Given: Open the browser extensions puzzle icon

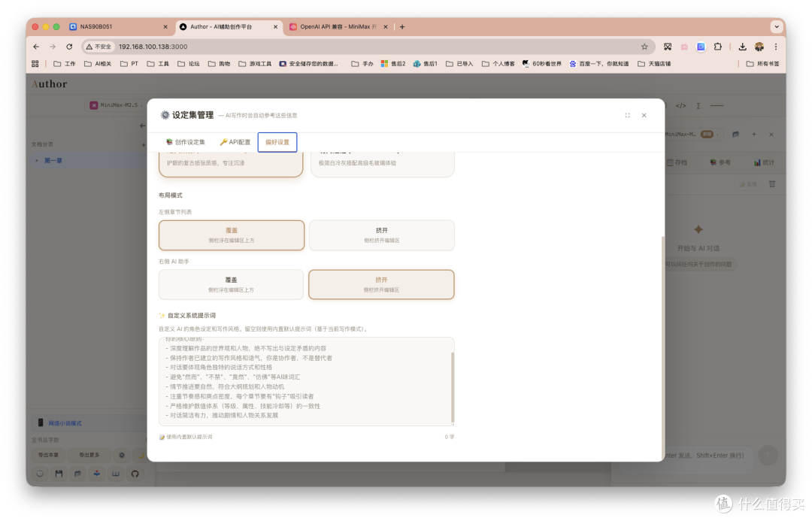Looking at the screenshot, I should pos(718,47).
